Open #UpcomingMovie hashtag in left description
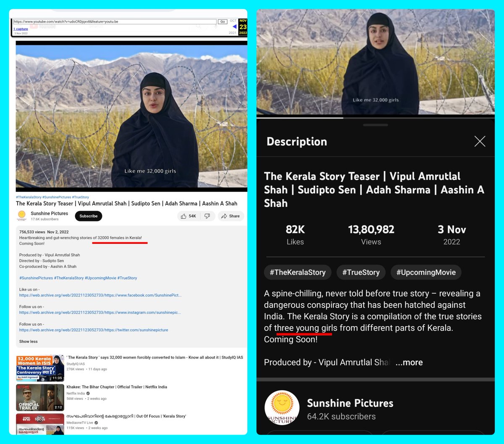 [x=100, y=278]
